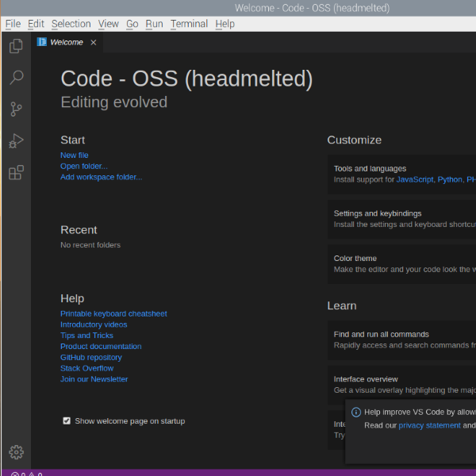Open the Run menu
Screen dimensions: 476x476
pos(154,24)
